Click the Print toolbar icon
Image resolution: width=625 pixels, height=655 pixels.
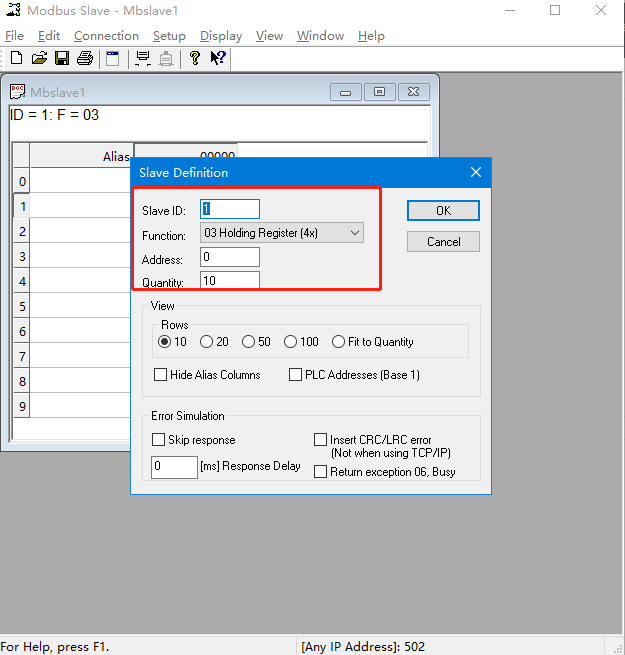pos(85,59)
